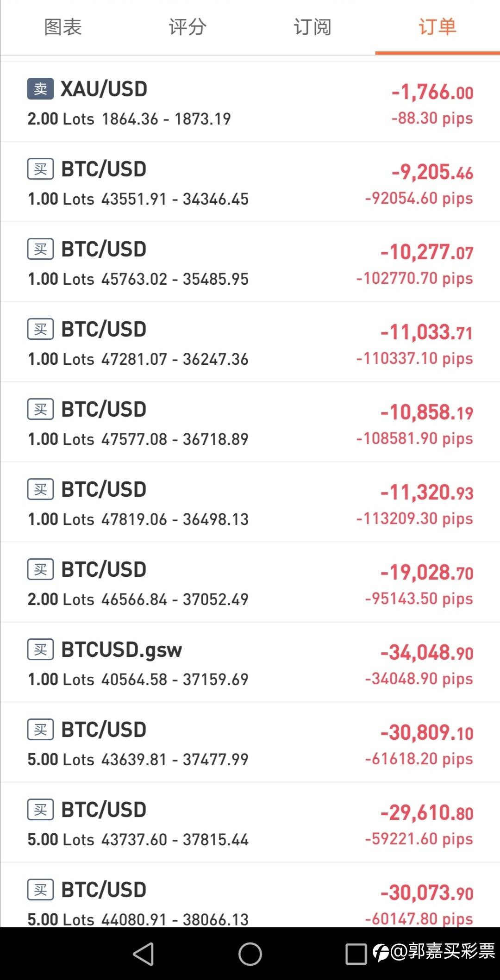Tap the sell badge on XAU/USD order
Image resolution: width=500 pixels, height=980 pixels.
tap(40, 88)
